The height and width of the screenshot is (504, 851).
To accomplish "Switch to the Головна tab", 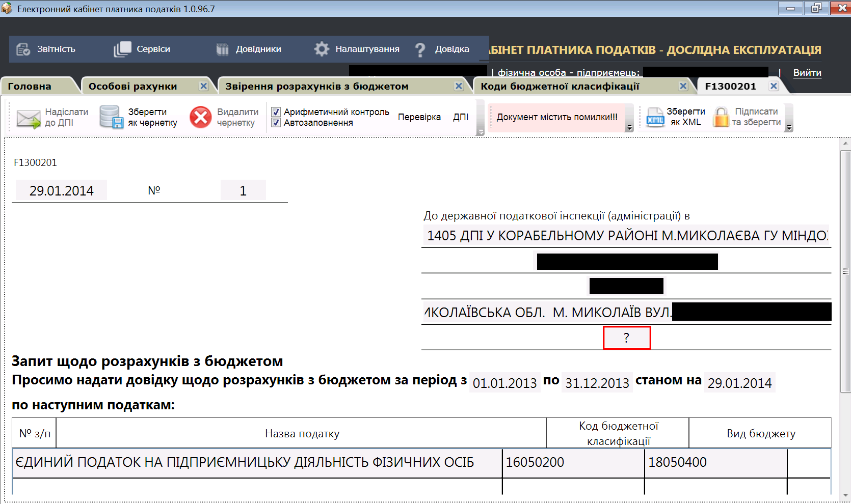I will click(x=30, y=87).
